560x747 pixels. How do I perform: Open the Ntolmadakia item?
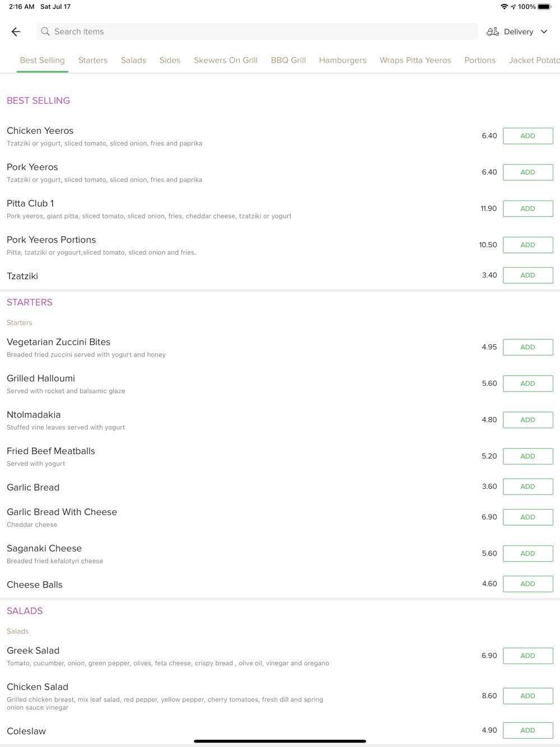click(34, 415)
